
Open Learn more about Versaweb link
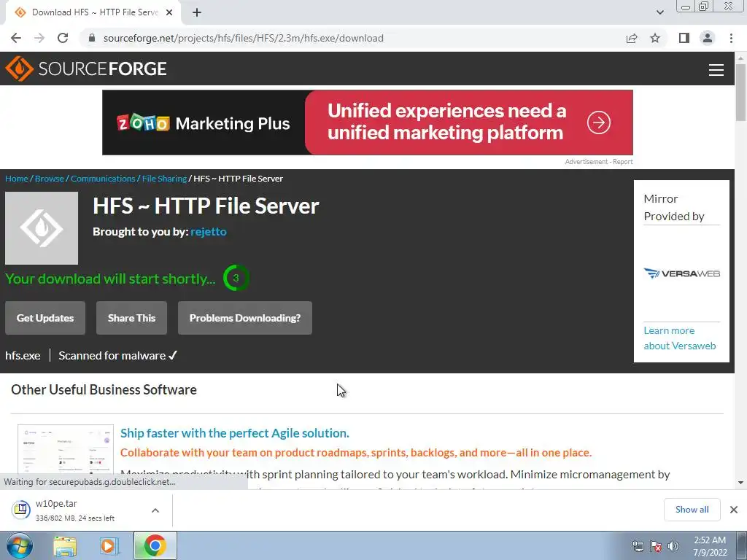pyautogui.click(x=680, y=338)
